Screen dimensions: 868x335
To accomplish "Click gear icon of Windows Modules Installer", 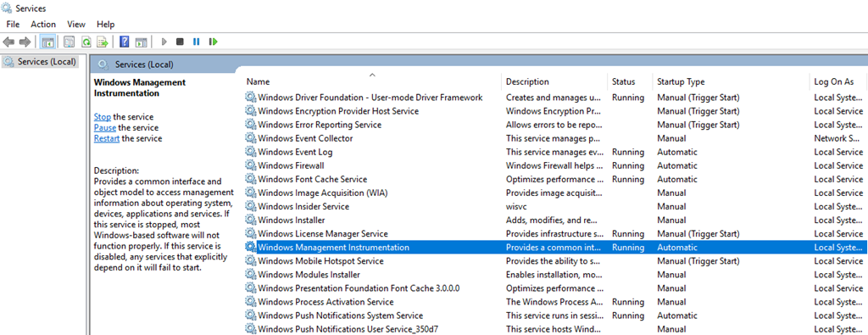I will tap(251, 275).
